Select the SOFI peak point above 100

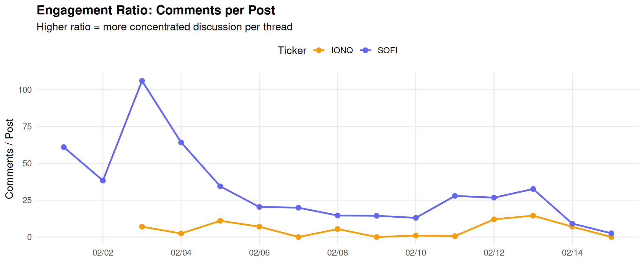pyautogui.click(x=142, y=81)
